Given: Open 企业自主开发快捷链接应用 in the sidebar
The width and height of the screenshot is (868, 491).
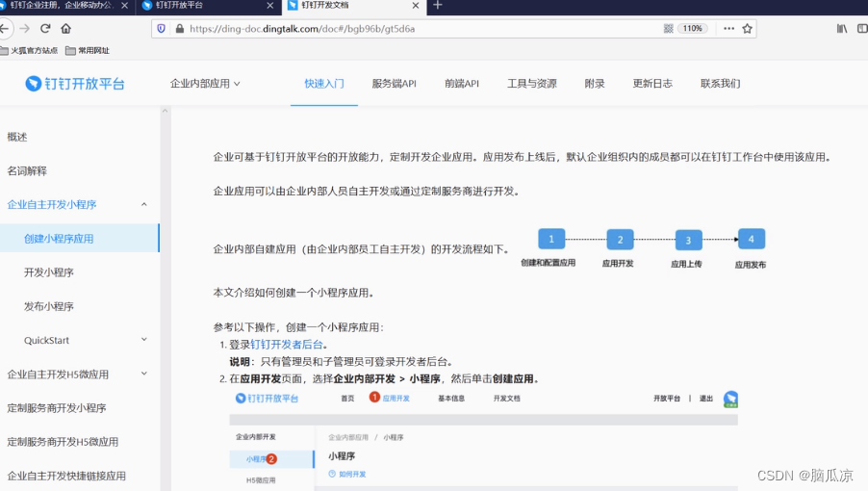Looking at the screenshot, I should tap(66, 476).
